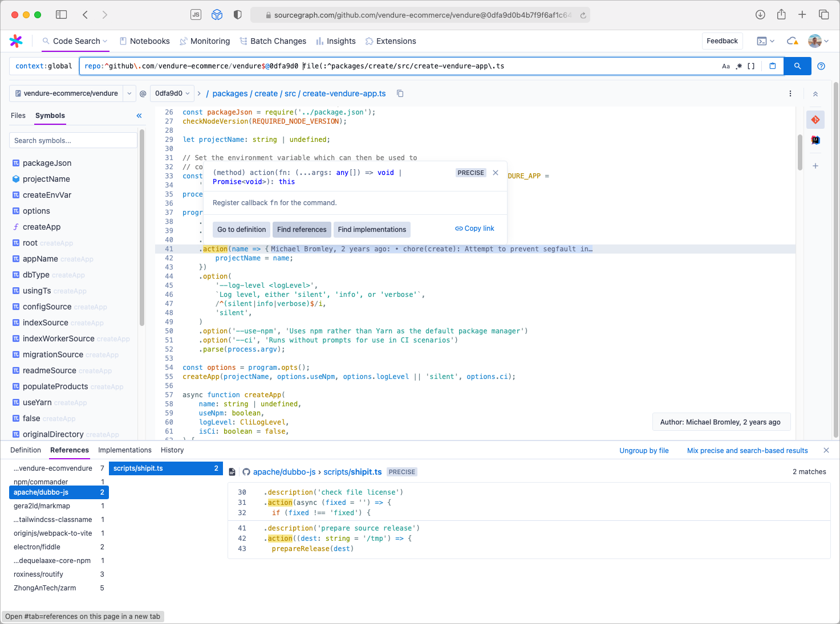Select the orange Git icon in right sidebar

pyautogui.click(x=815, y=120)
